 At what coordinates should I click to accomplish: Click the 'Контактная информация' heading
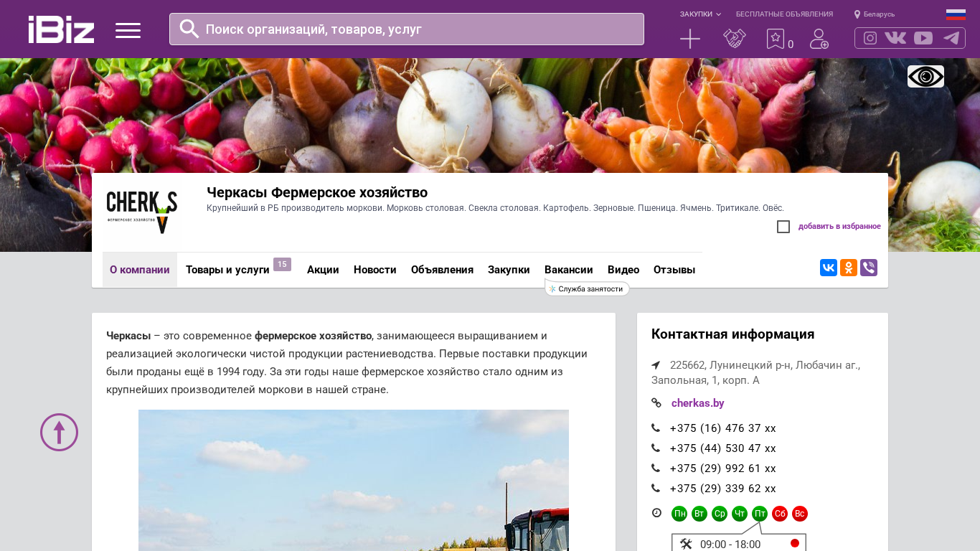click(732, 334)
